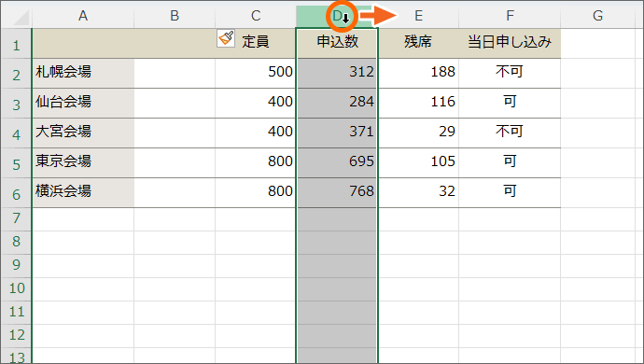Click the remaining seats cell 29

[x=418, y=133]
